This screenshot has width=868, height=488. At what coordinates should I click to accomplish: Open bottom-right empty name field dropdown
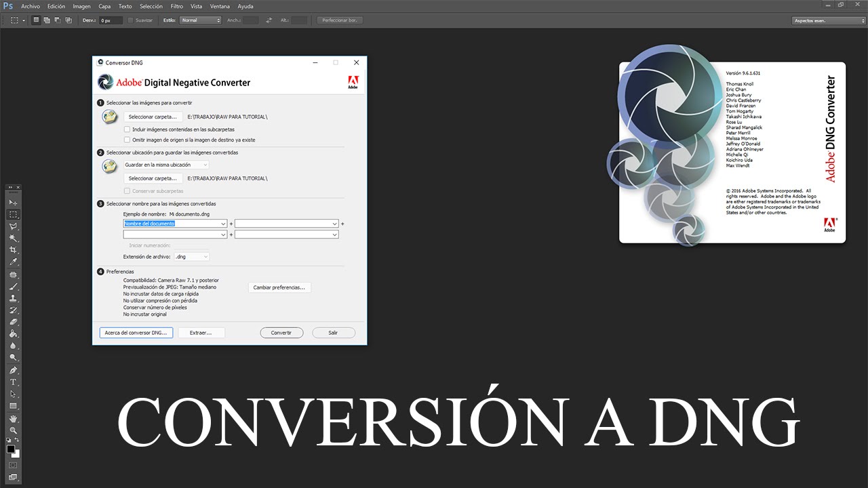pyautogui.click(x=286, y=235)
